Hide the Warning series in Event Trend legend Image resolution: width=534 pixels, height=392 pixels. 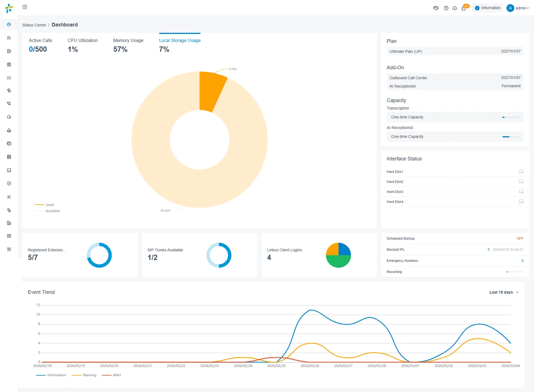[84, 375]
